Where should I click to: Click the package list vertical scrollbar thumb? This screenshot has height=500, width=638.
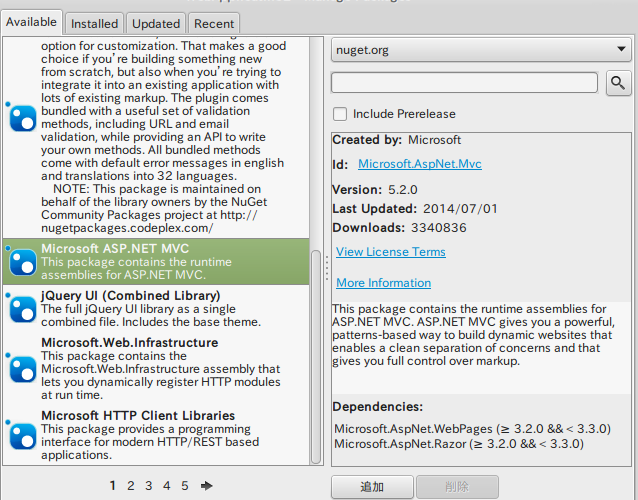pyautogui.click(x=316, y=357)
